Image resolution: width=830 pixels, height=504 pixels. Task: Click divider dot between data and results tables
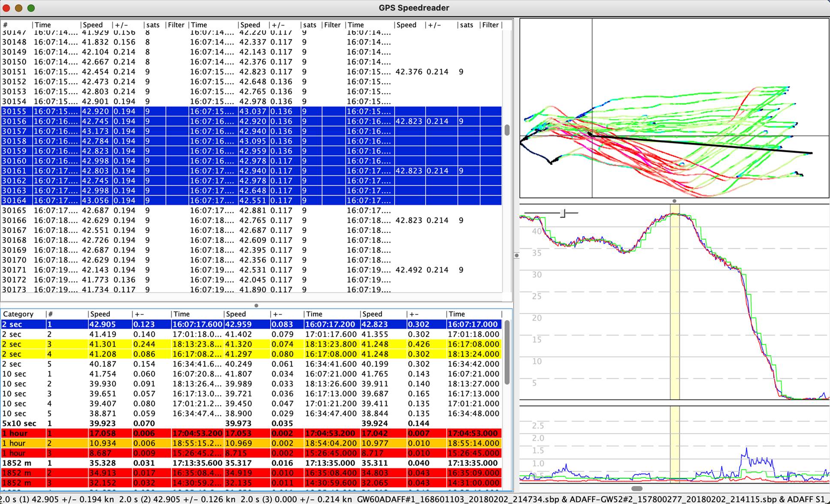[256, 306]
